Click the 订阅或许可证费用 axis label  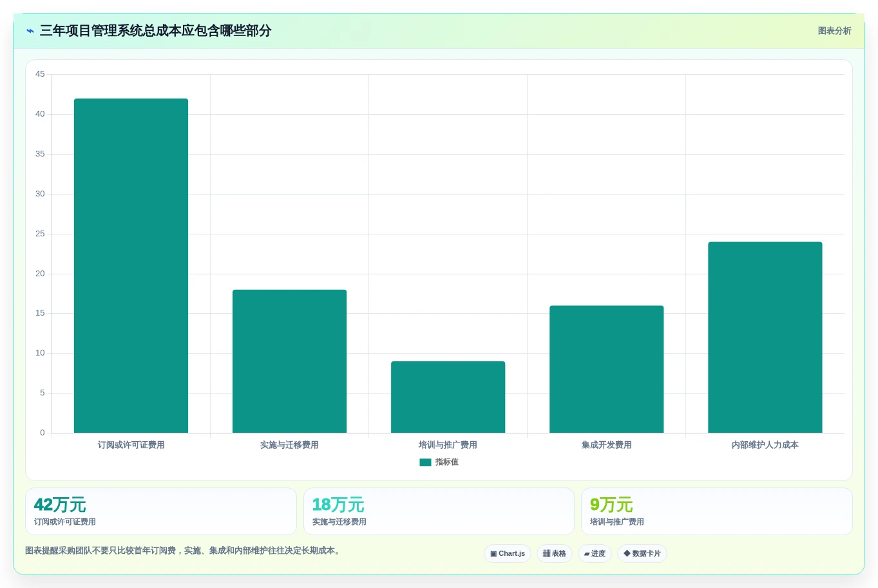click(x=131, y=445)
